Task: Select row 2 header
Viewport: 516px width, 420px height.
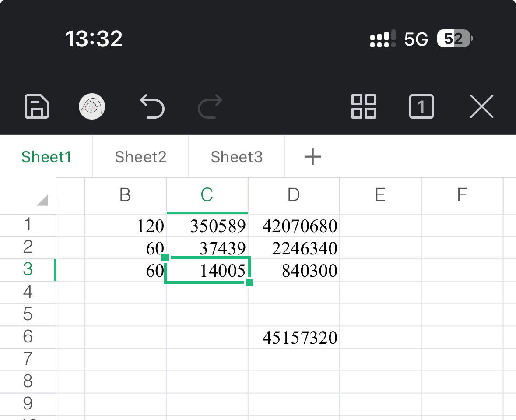Action: tap(28, 248)
